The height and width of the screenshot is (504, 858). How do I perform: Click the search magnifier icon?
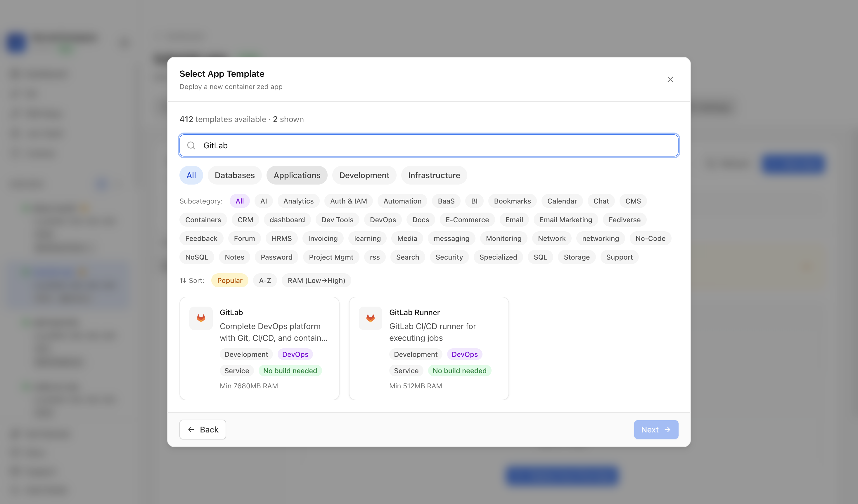191,145
